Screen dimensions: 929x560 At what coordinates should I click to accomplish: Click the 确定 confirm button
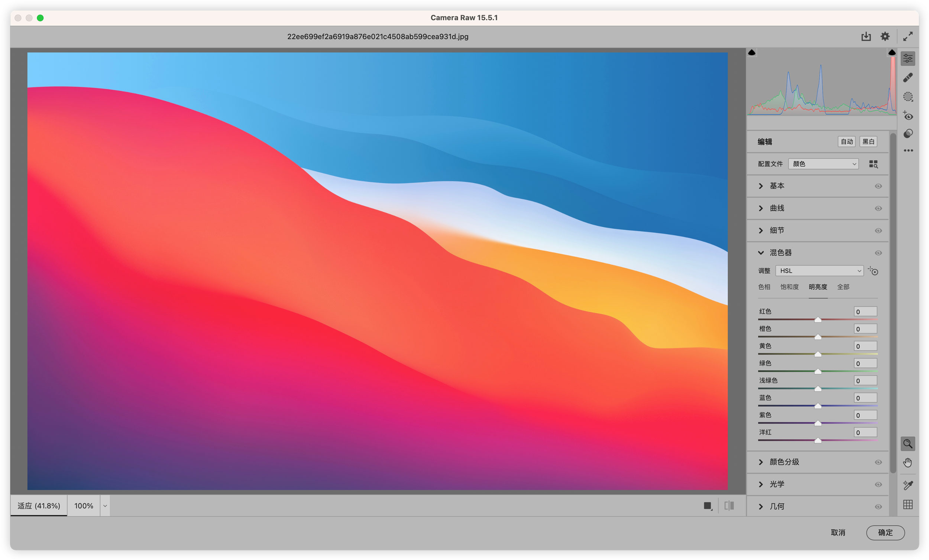coord(885,533)
